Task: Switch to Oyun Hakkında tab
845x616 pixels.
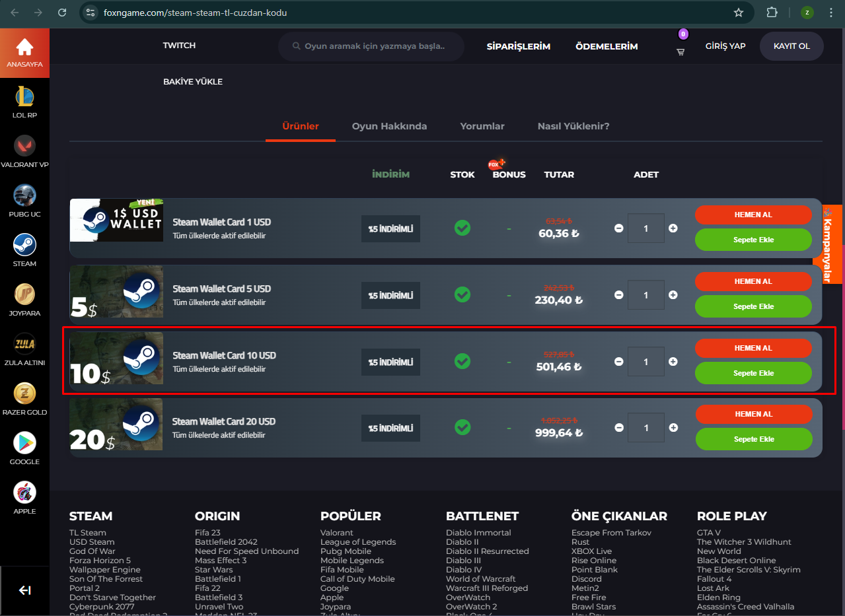Action: (x=389, y=126)
